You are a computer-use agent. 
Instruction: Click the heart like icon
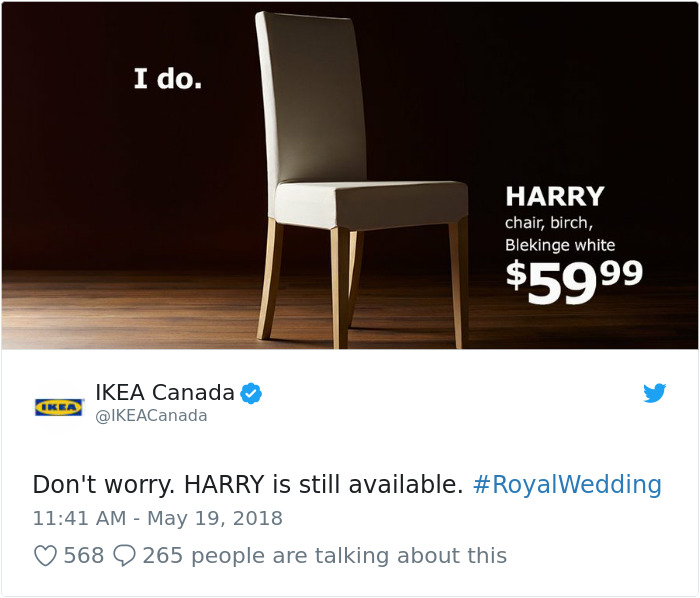click(45, 556)
